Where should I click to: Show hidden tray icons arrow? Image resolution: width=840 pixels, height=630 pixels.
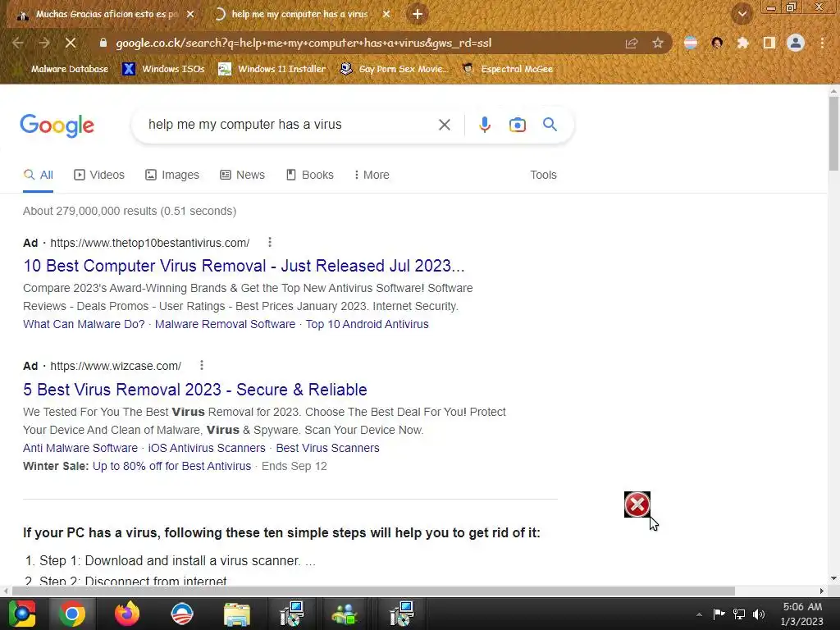click(699, 614)
